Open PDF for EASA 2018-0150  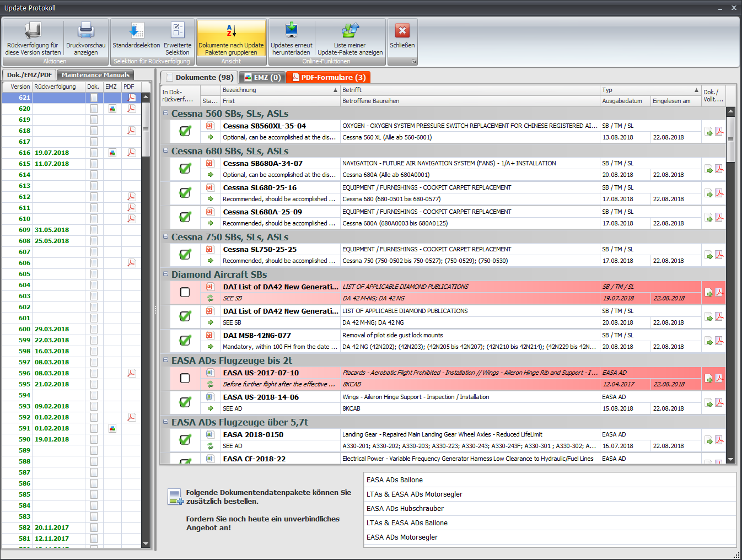719,440
